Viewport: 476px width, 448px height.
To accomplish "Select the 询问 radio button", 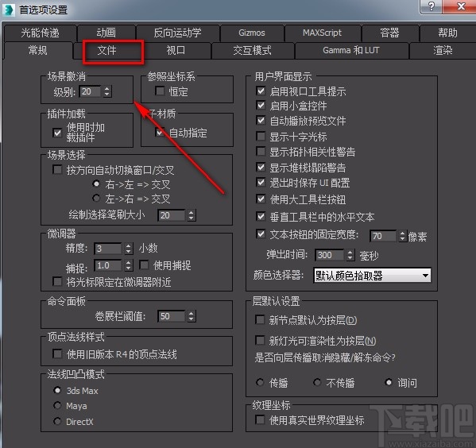I will (389, 382).
